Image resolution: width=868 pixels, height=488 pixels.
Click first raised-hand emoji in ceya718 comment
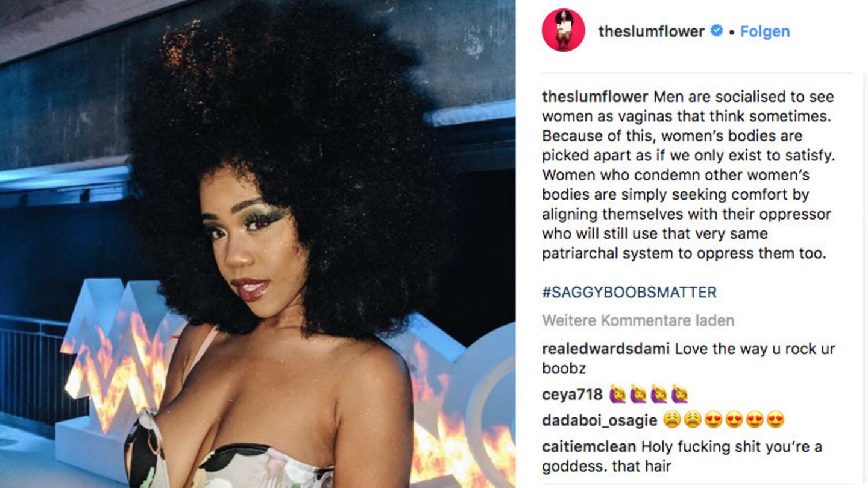[x=617, y=395]
